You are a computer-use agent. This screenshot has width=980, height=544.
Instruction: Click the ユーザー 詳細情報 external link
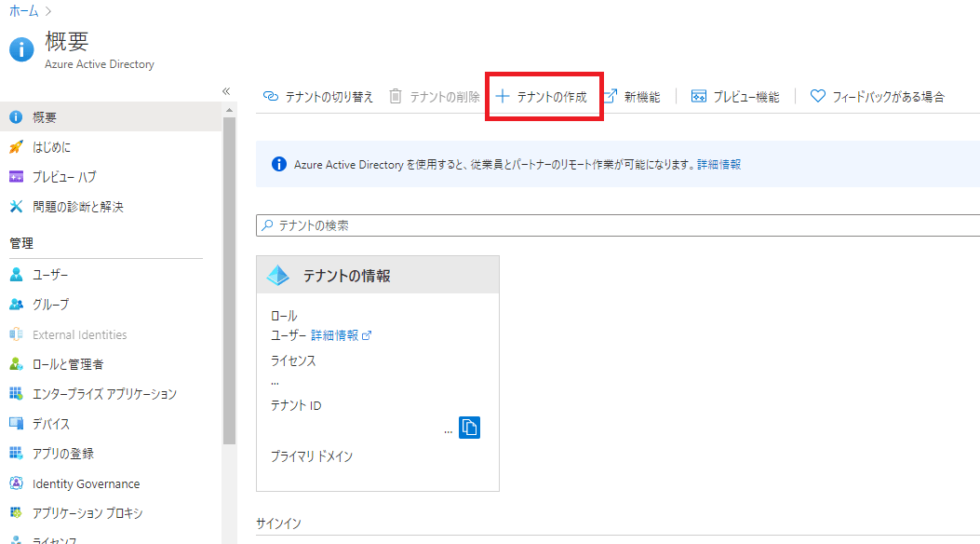coord(342,335)
